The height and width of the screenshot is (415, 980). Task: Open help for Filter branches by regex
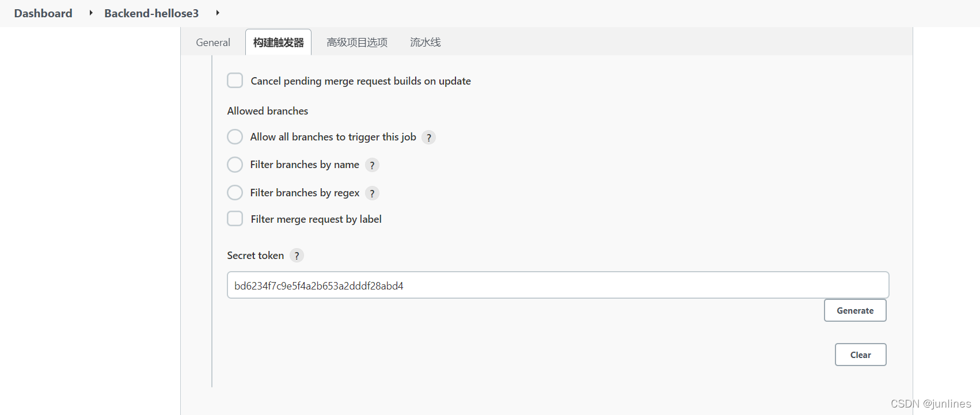tap(373, 193)
